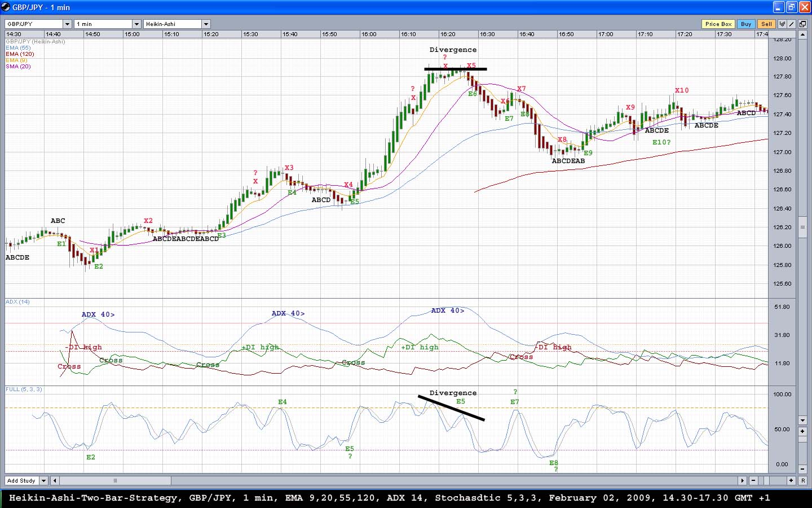The image size is (812, 508).
Task: Click the vertical scroll up arrow
Action: (x=803, y=34)
